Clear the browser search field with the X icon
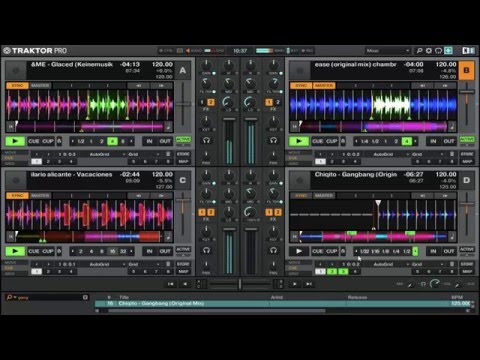The height and width of the screenshot is (360, 480). 85,297
